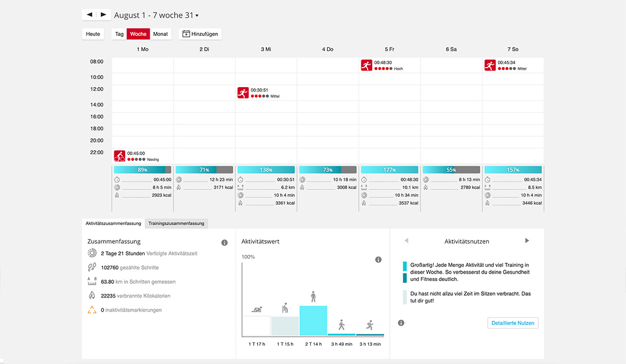Click the walking person icon in chart
The width and height of the screenshot is (626, 364).
341,325
